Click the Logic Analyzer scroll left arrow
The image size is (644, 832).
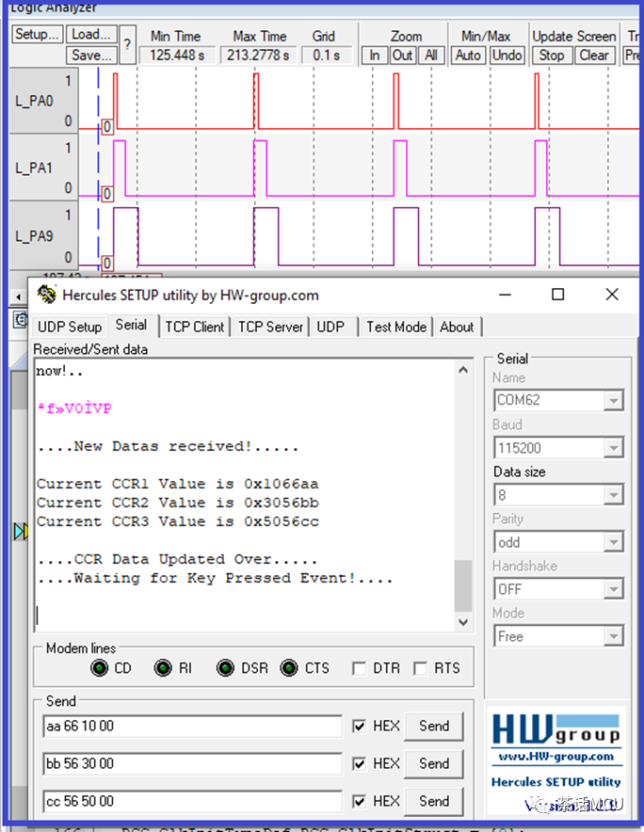click(19, 297)
